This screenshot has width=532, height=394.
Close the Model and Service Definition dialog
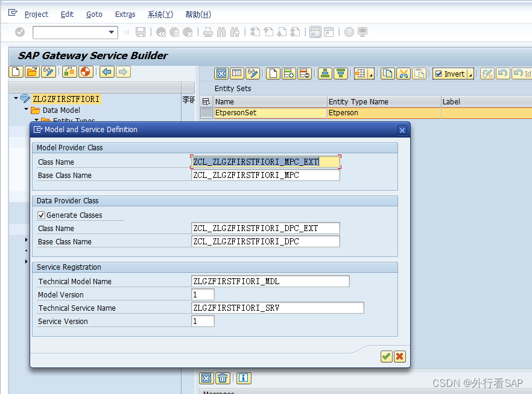coord(402,130)
